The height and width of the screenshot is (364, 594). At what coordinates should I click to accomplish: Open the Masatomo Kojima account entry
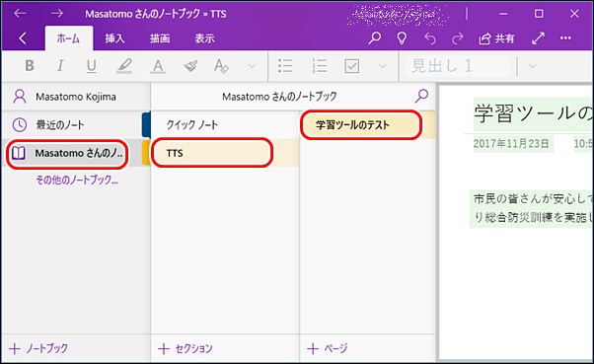click(76, 97)
